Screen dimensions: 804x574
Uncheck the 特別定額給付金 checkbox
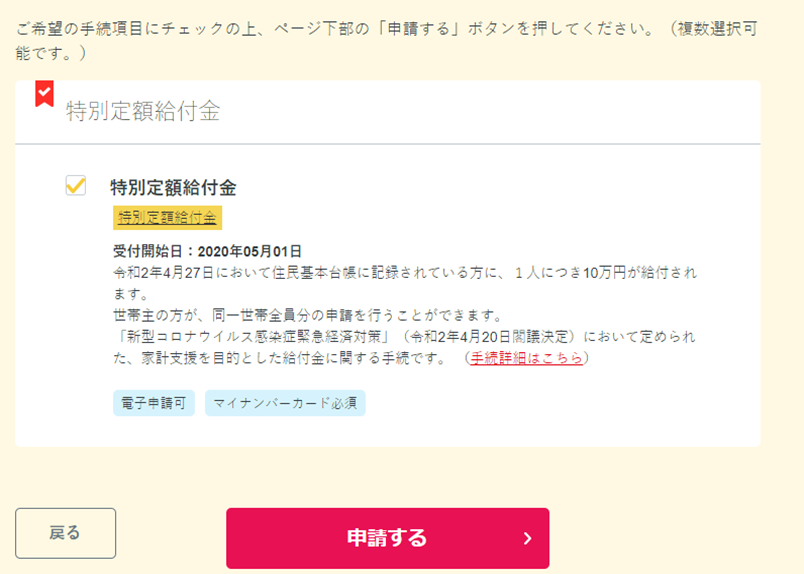point(76,185)
